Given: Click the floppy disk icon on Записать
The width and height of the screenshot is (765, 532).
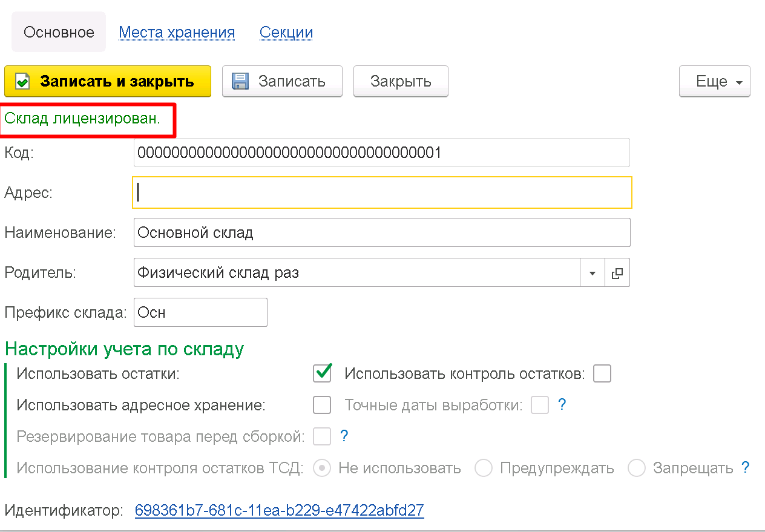Looking at the screenshot, I should click(240, 81).
